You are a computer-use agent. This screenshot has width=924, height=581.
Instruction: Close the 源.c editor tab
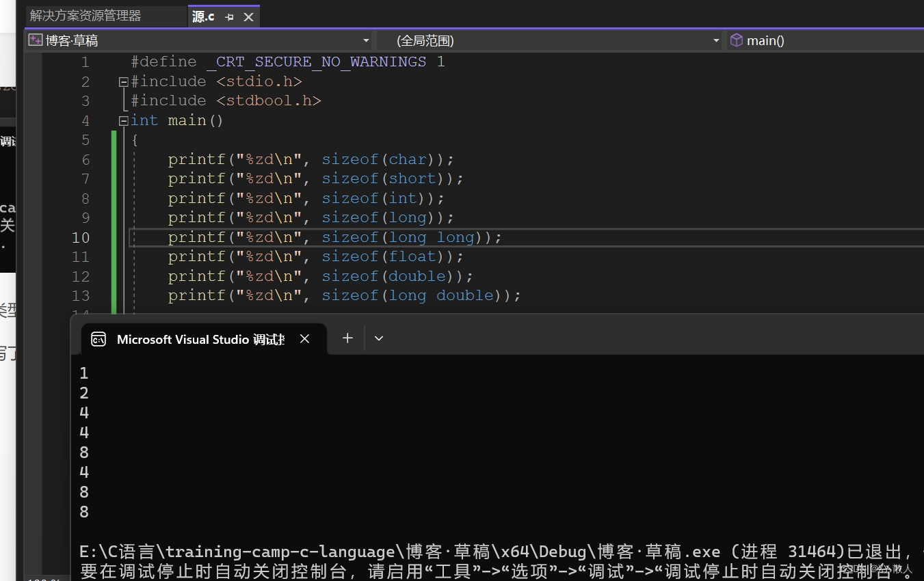pos(248,17)
